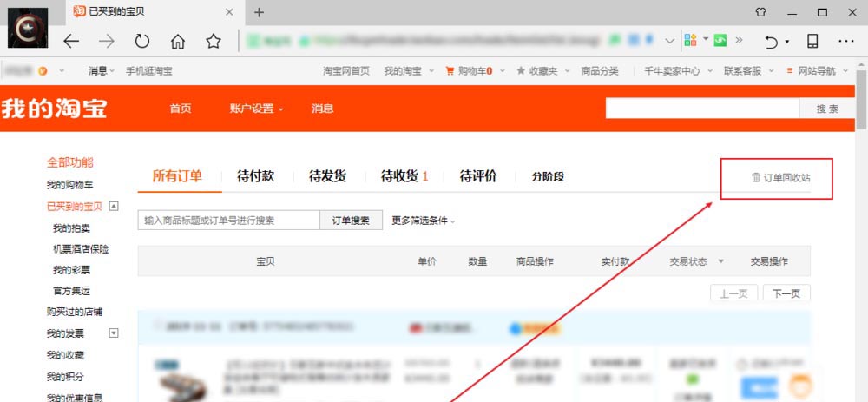This screenshot has width=868, height=402.
Task: Open the 商品分类 link
Action: 600,71
